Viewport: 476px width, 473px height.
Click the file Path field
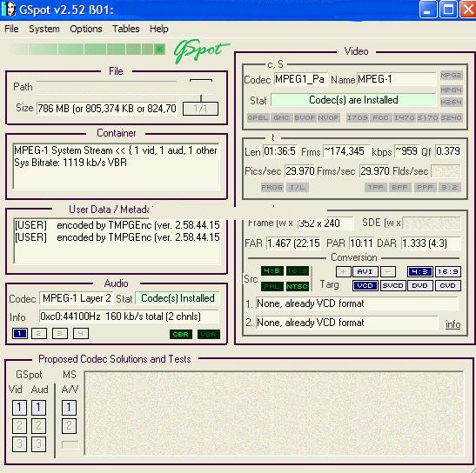106,87
